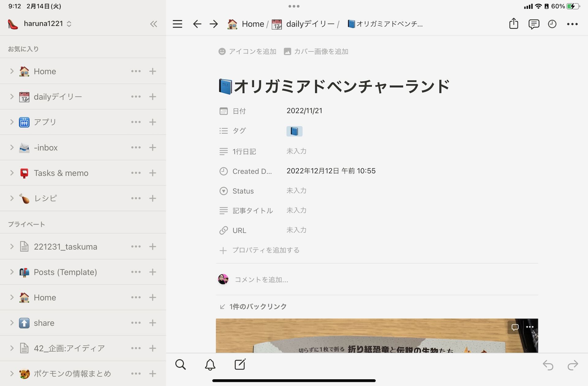
Task: Click カバー画像を追加 button
Action: pyautogui.click(x=316, y=51)
